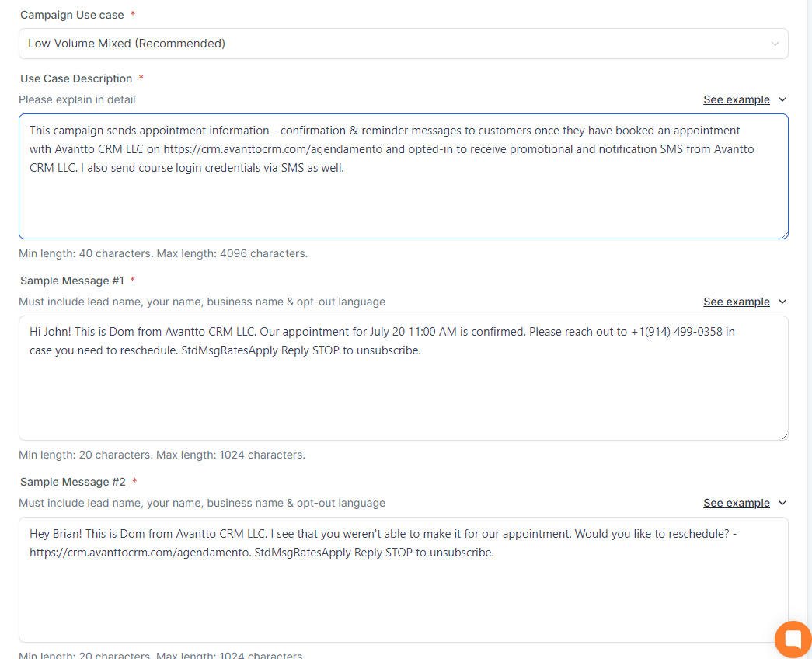Click the phone number in Sample Message #1

coord(676,332)
